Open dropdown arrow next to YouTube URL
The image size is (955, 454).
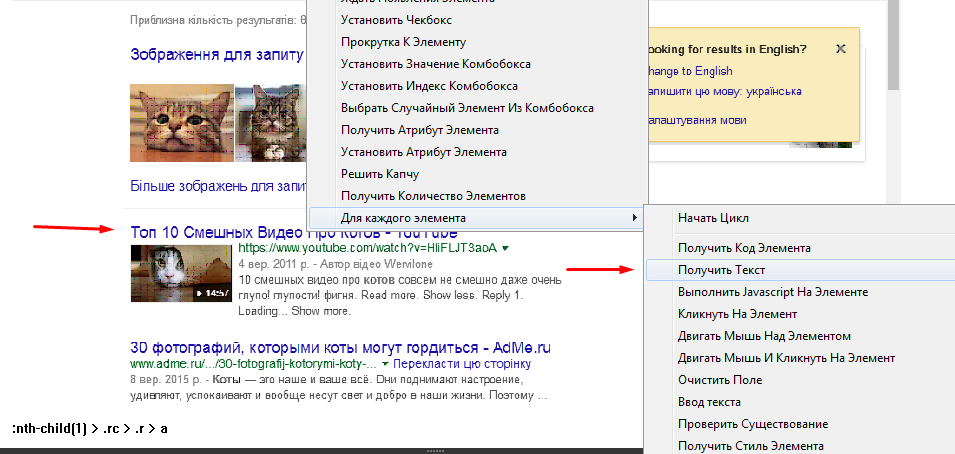point(506,248)
